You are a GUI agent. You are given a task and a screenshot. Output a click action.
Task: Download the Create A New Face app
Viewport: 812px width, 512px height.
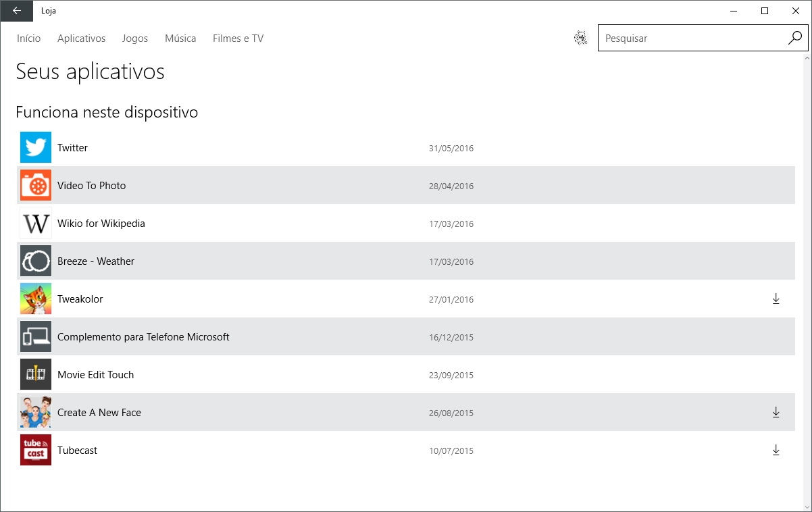pos(776,412)
